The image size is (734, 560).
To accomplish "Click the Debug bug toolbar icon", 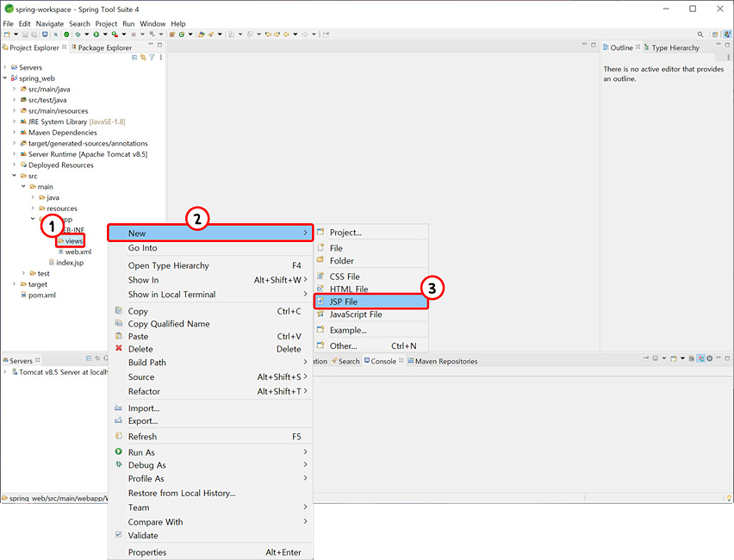I will (x=78, y=34).
